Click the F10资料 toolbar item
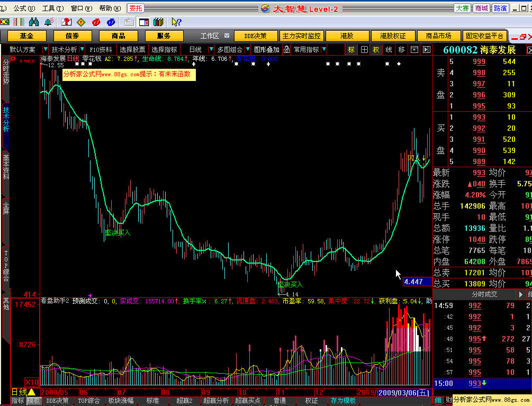The height and width of the screenshot is (406, 532). [x=101, y=50]
